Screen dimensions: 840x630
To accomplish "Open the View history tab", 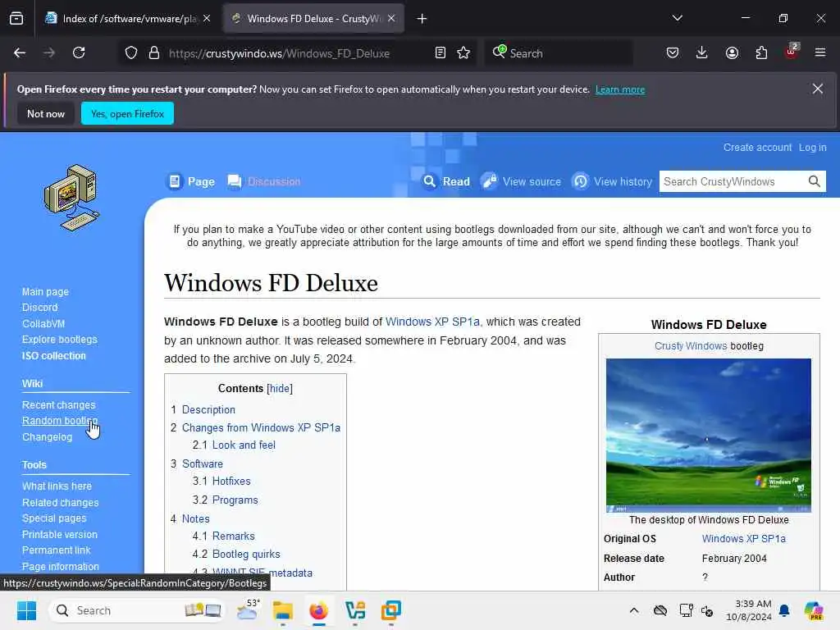I will (612, 181).
